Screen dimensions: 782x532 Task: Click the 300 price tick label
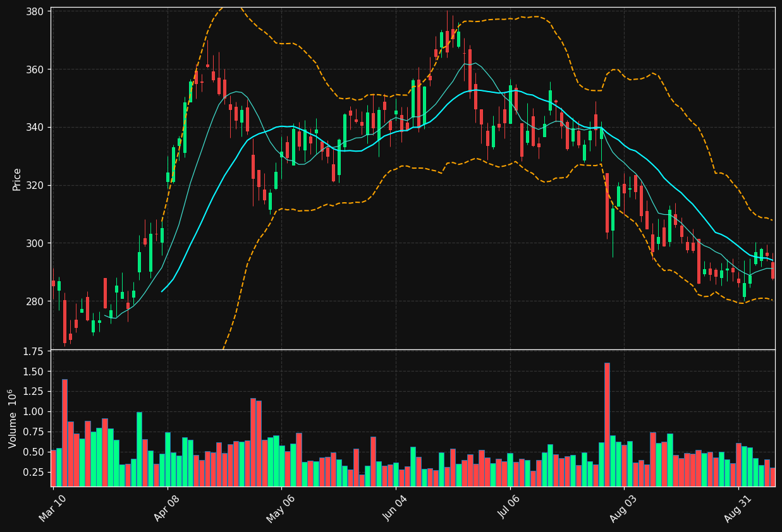tap(35, 244)
